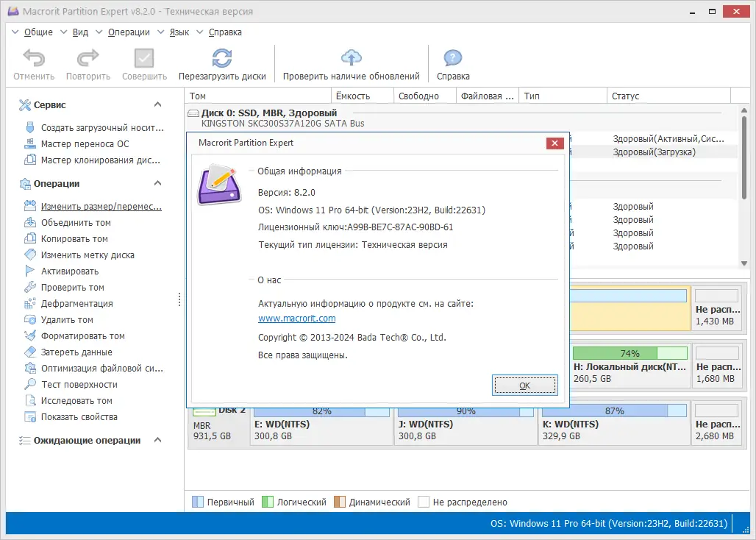
Task: Open the Вид menu
Action: 81,32
